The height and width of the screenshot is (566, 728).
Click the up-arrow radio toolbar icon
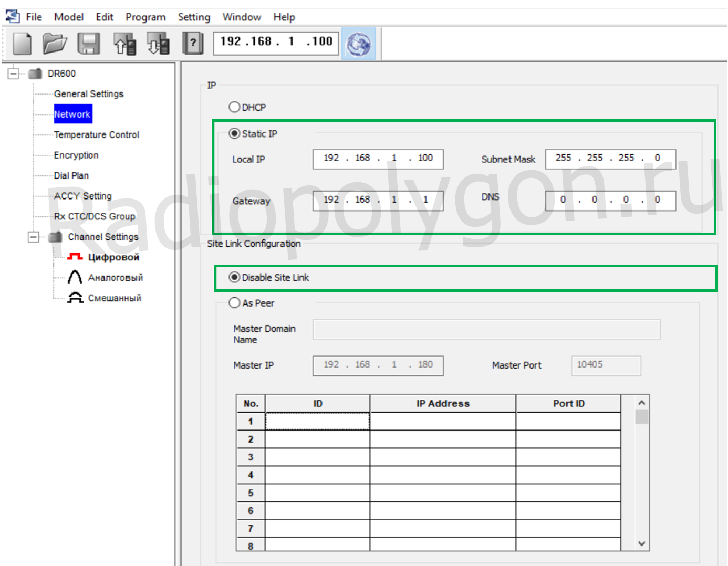(x=125, y=43)
